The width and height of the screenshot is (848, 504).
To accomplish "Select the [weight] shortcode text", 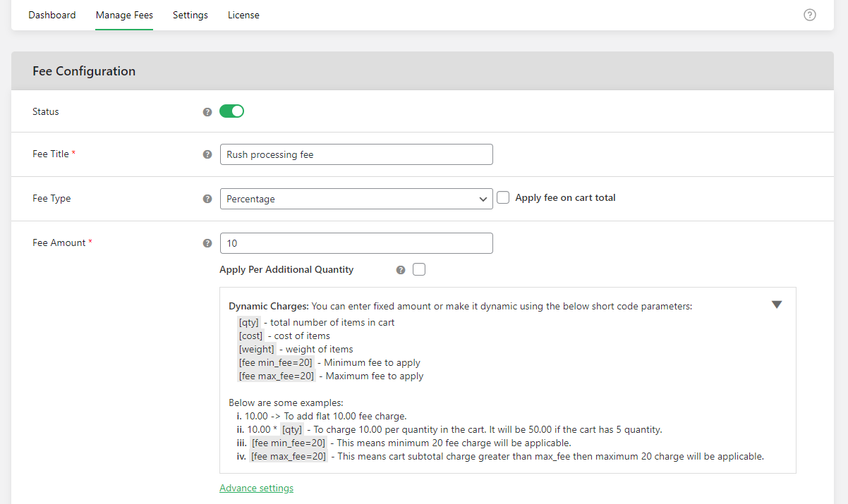I will pyautogui.click(x=256, y=349).
